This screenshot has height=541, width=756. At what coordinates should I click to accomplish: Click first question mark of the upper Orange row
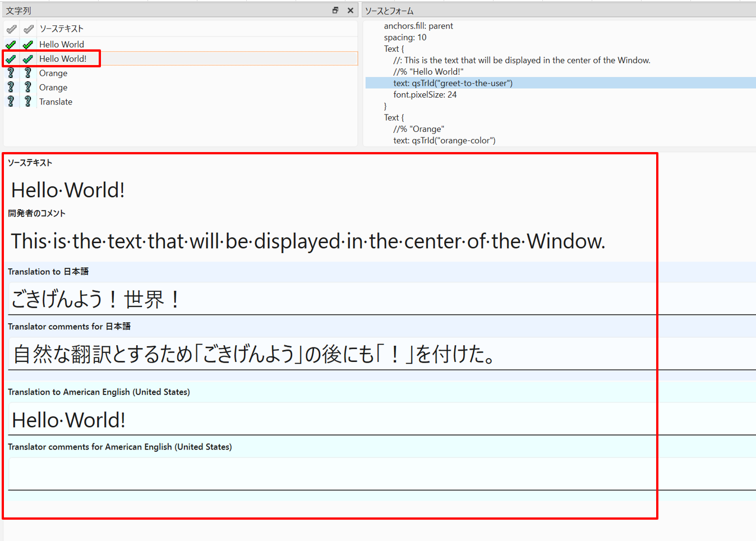(x=11, y=73)
